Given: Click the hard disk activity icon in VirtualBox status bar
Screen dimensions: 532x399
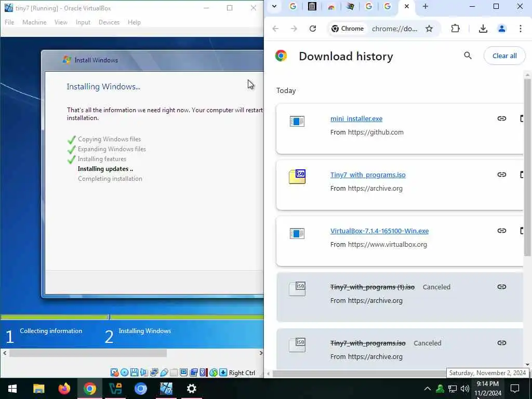Looking at the screenshot, I should pos(115,373).
